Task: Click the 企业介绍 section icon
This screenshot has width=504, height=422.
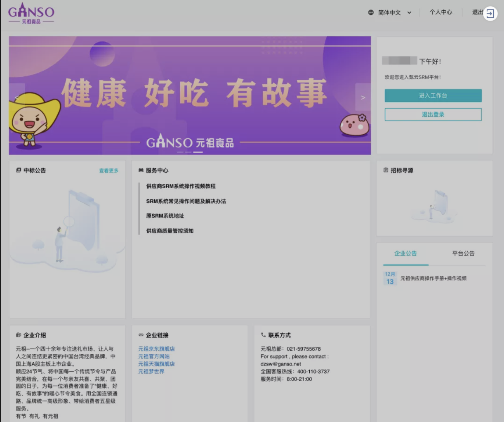Action: (x=19, y=335)
